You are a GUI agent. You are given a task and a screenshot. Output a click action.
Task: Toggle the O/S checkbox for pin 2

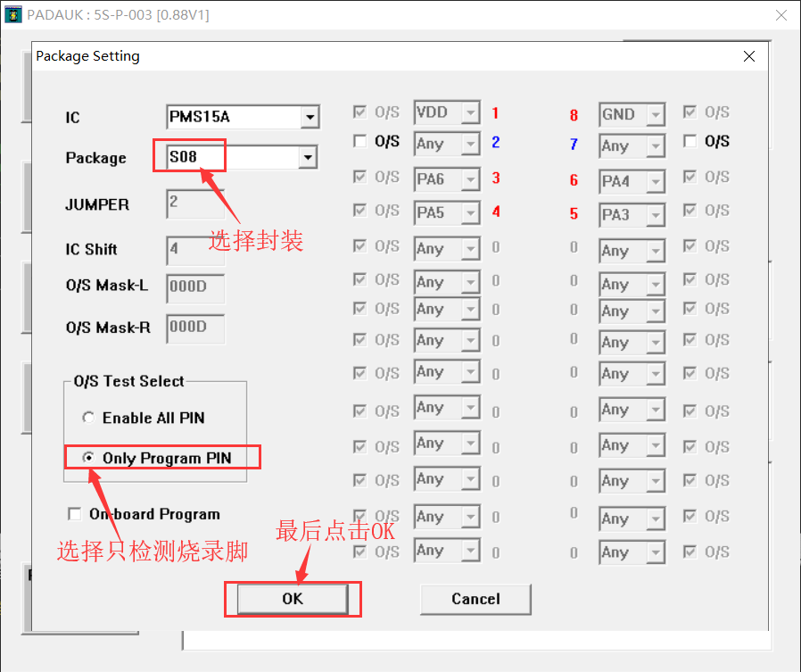click(360, 141)
